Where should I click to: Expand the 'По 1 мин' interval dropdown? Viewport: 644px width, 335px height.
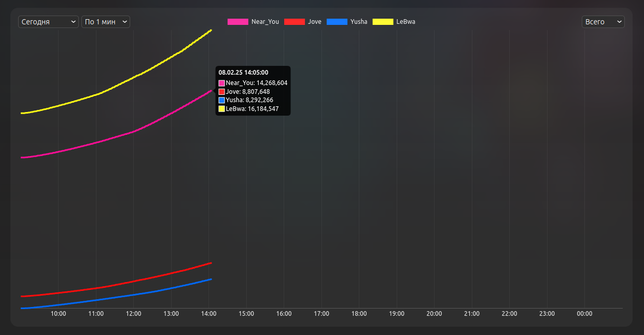click(106, 22)
